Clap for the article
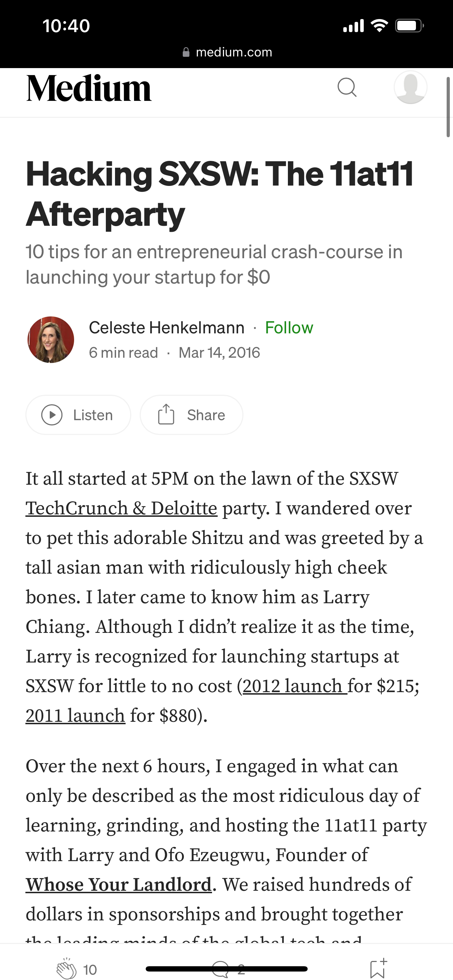The width and height of the screenshot is (453, 980). pyautogui.click(x=67, y=968)
